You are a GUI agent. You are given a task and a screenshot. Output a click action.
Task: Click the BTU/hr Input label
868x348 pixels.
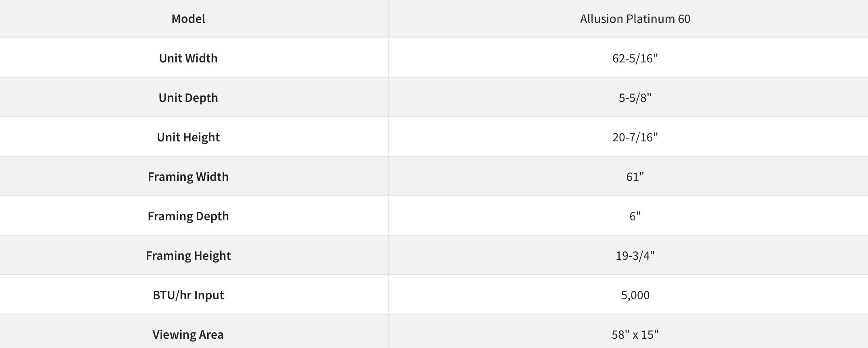pos(188,295)
